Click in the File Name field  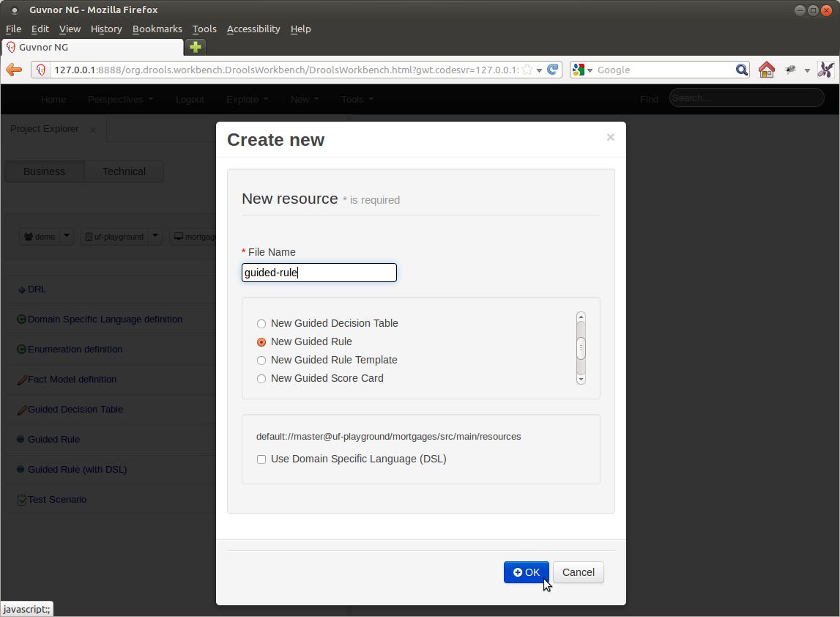[319, 273]
